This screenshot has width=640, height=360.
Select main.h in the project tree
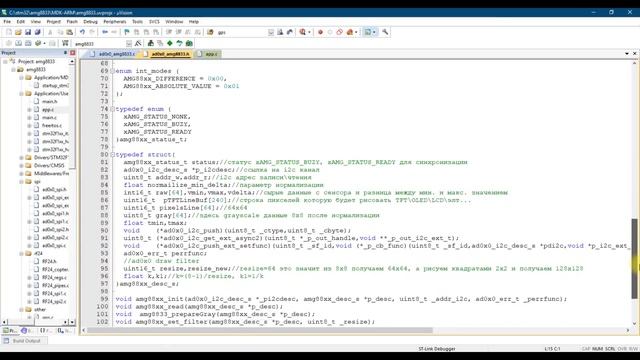[x=49, y=101]
